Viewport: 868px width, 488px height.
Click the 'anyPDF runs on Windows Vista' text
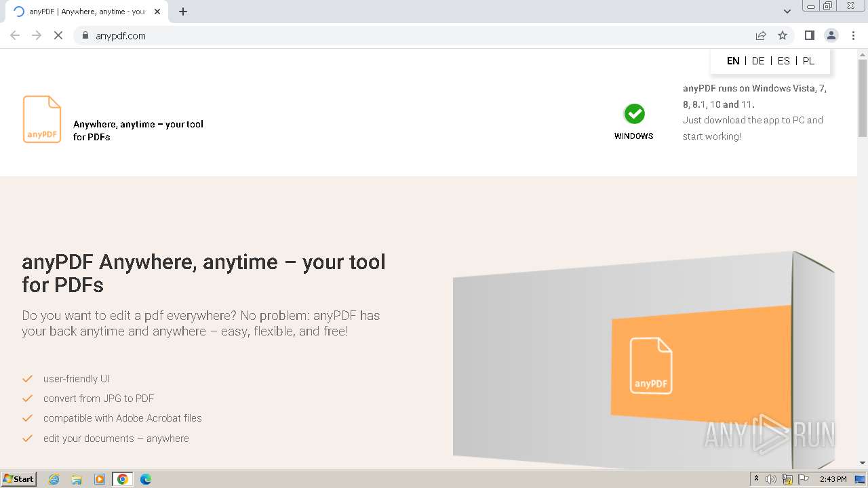[x=755, y=96]
